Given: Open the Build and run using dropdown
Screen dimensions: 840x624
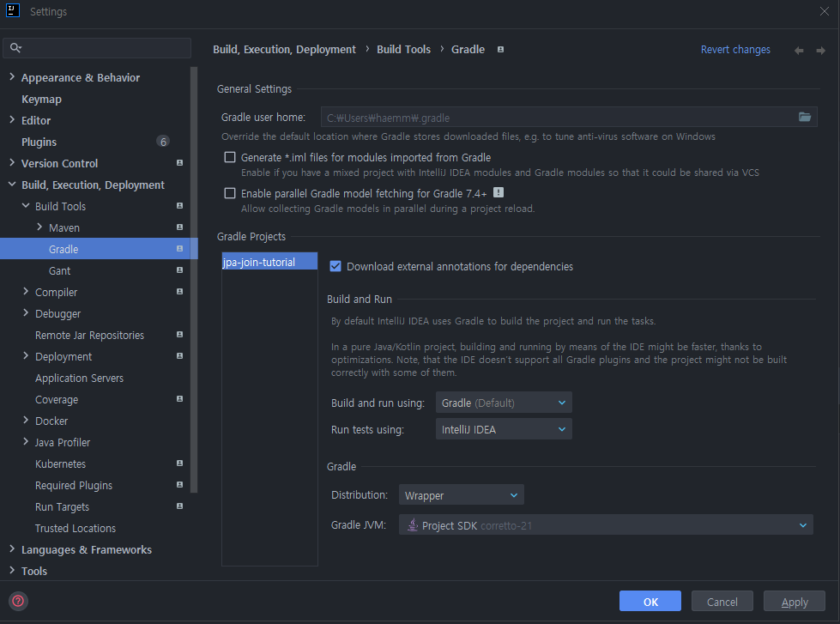Looking at the screenshot, I should [504, 403].
